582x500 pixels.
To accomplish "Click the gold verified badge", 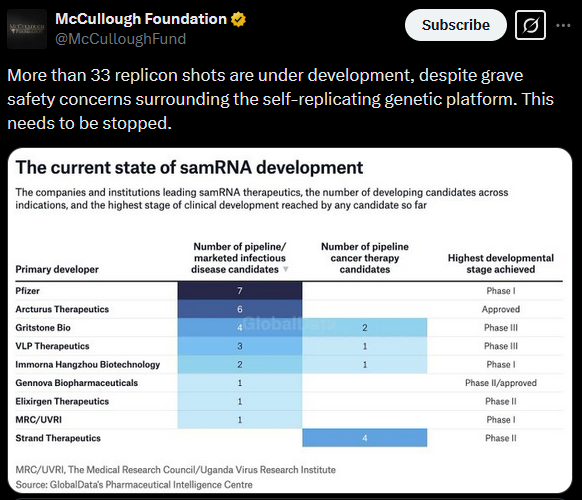I will [238, 19].
